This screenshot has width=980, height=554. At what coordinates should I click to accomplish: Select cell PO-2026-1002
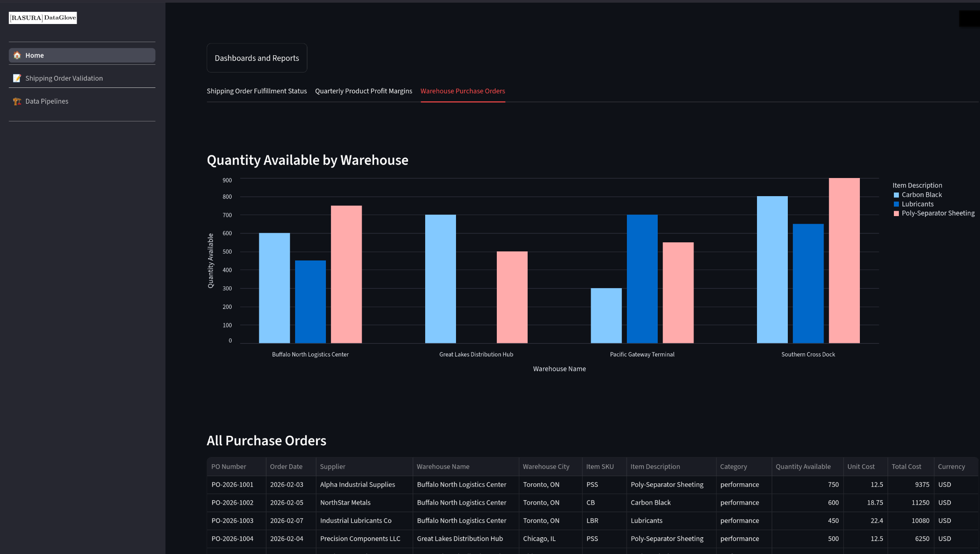click(x=236, y=503)
